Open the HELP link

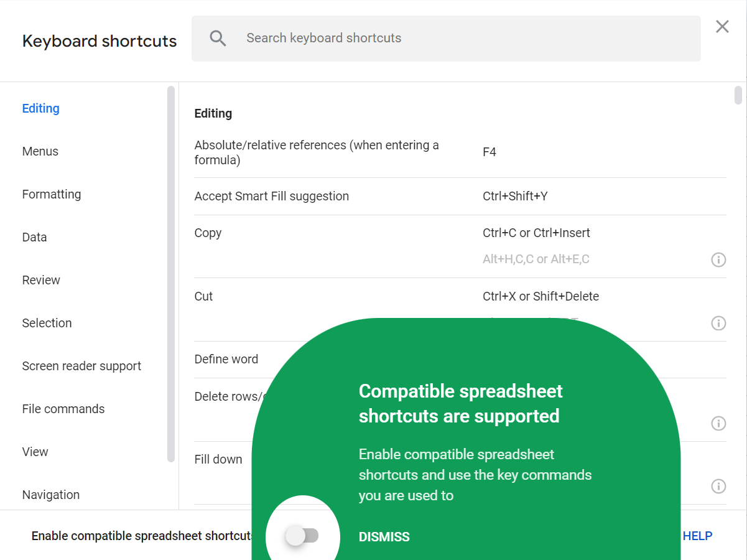(x=697, y=536)
